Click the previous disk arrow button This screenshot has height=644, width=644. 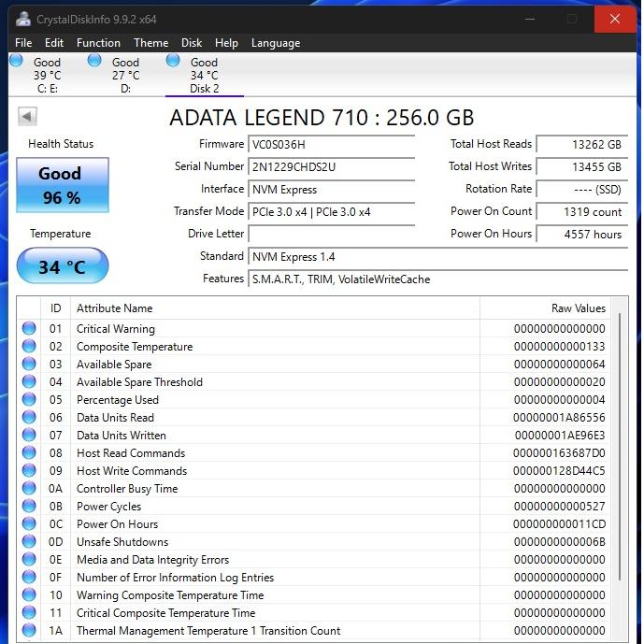(x=27, y=116)
